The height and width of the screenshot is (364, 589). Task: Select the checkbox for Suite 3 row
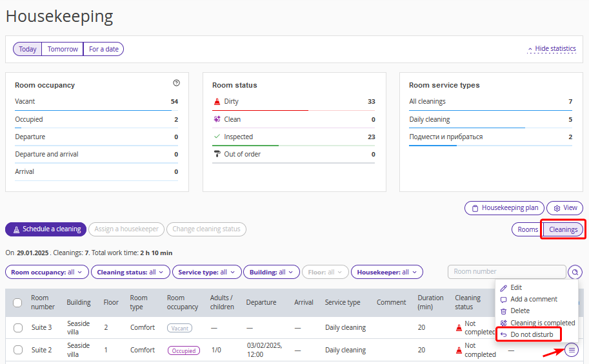click(x=18, y=327)
